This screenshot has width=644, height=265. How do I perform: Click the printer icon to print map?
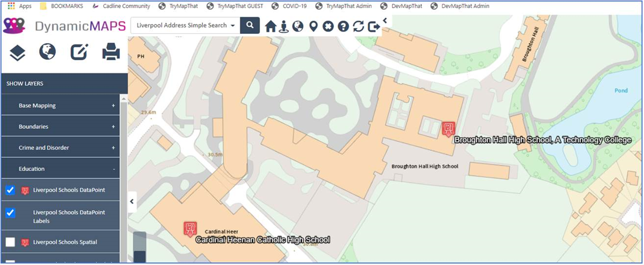[111, 52]
